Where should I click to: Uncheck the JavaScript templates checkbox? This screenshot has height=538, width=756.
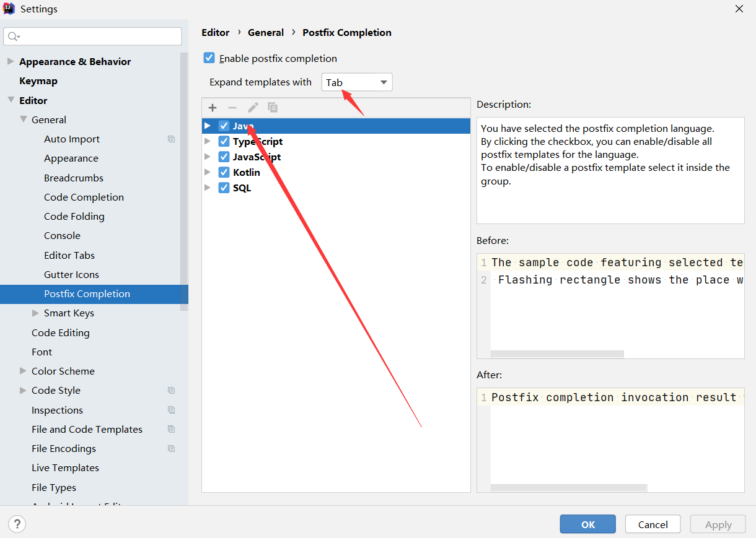pyautogui.click(x=224, y=157)
